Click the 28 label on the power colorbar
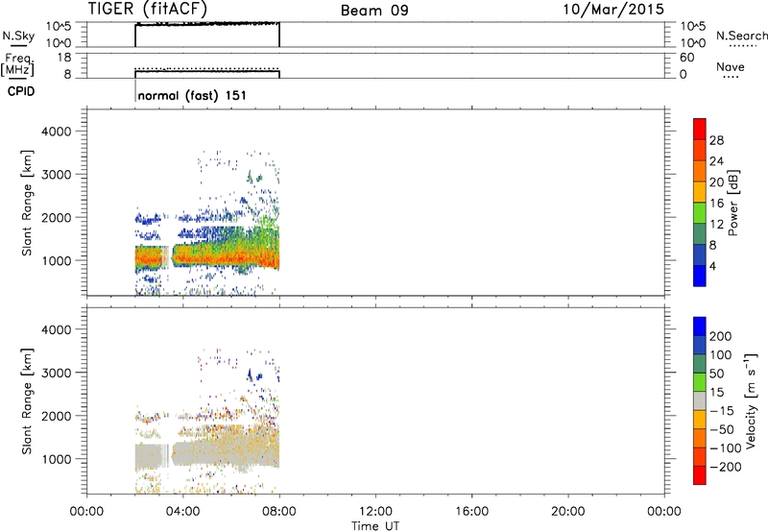This screenshot has height=532, width=768. click(x=716, y=140)
